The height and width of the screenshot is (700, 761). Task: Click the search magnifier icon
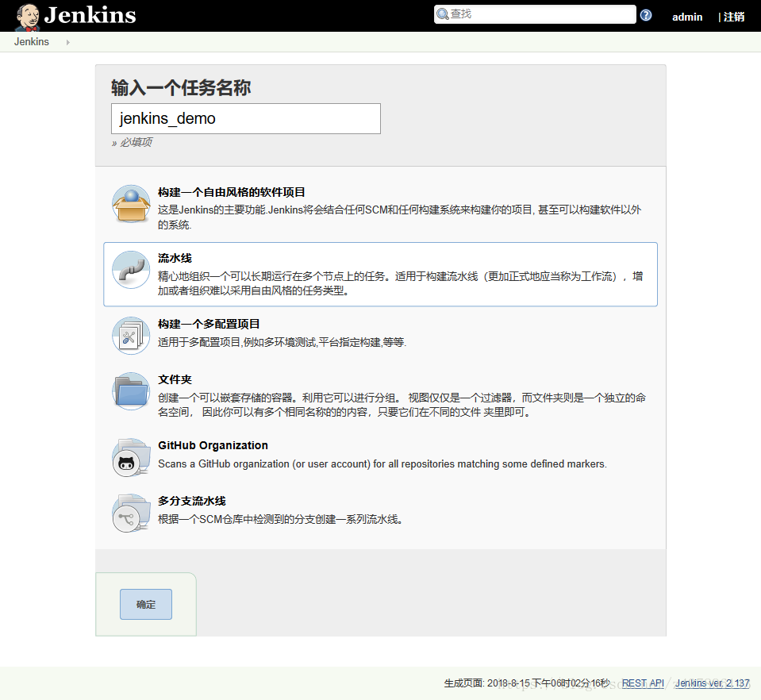click(442, 14)
